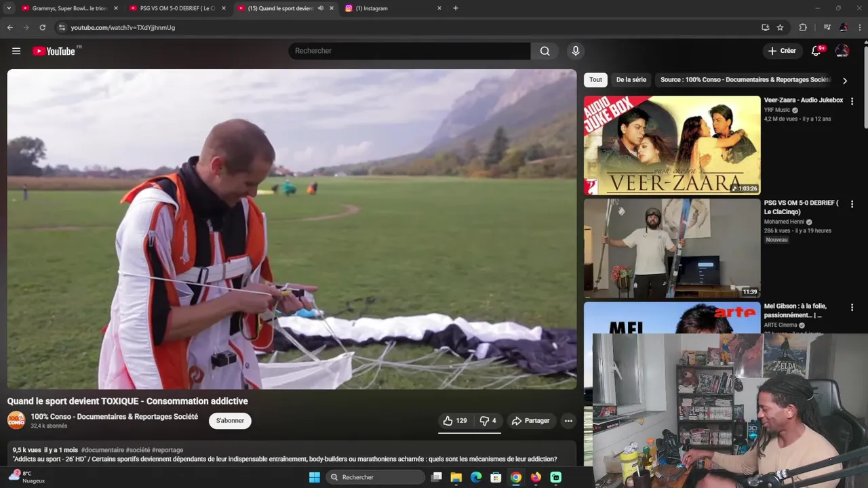Like the video with thumbs up
Image resolution: width=868 pixels, height=488 pixels.
click(x=456, y=421)
